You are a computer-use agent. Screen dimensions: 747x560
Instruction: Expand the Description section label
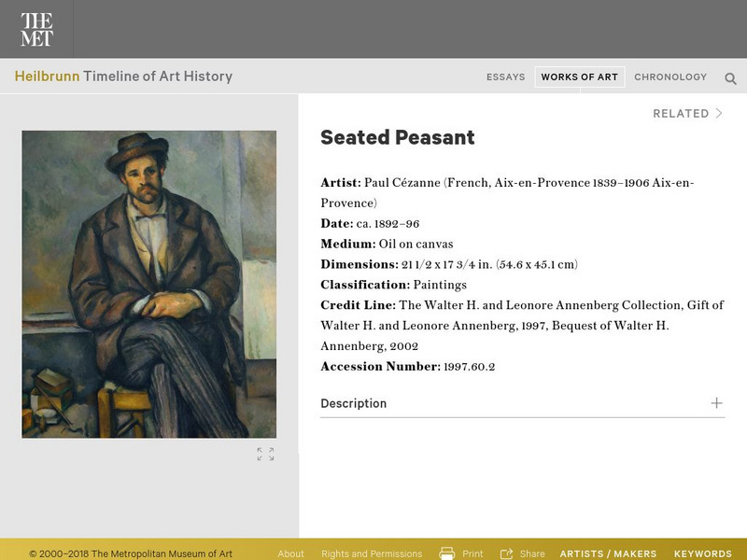[x=353, y=404]
